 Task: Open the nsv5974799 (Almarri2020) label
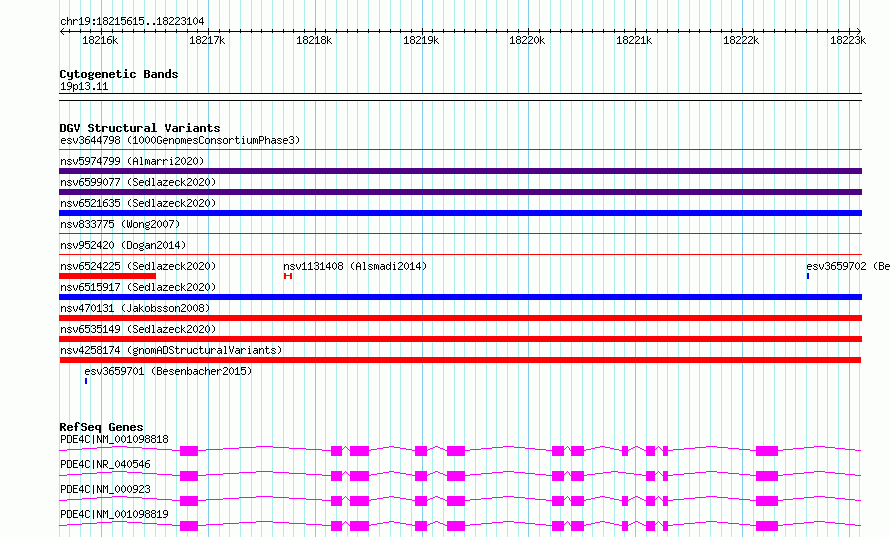pos(132,161)
